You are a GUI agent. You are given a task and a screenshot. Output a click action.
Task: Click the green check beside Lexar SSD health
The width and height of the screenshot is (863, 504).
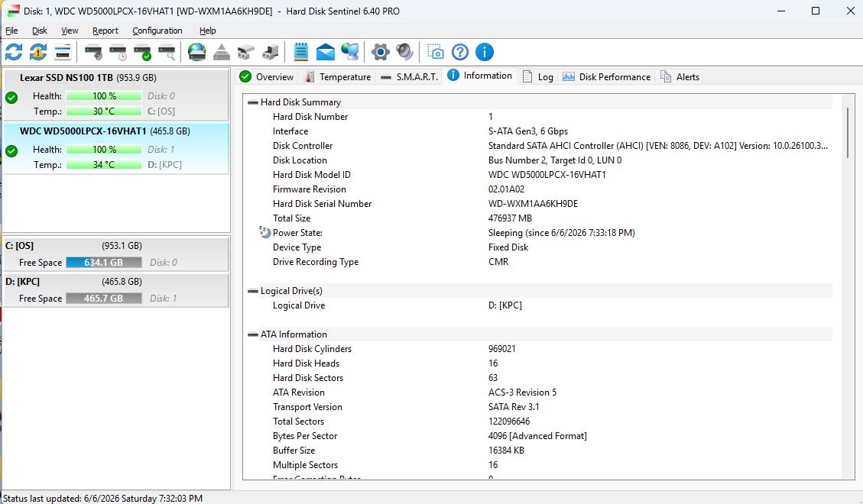11,98
